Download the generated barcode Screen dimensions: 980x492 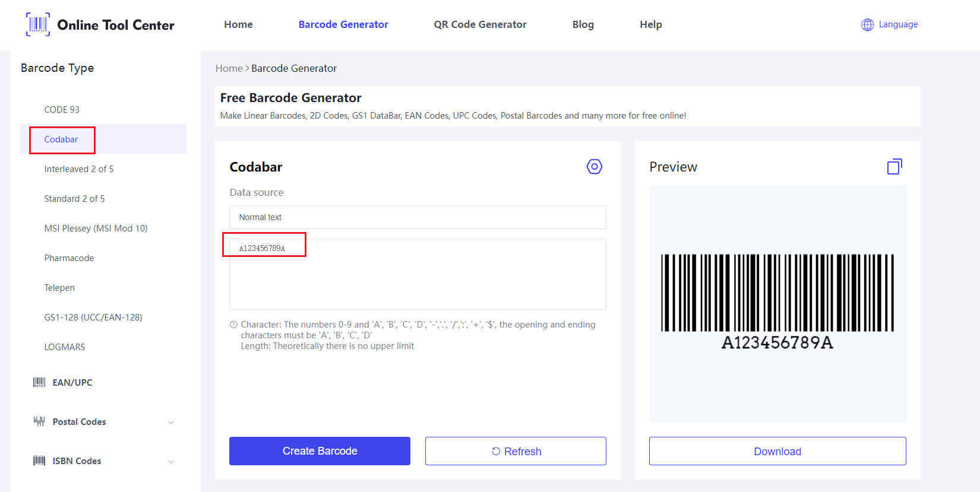pos(777,451)
